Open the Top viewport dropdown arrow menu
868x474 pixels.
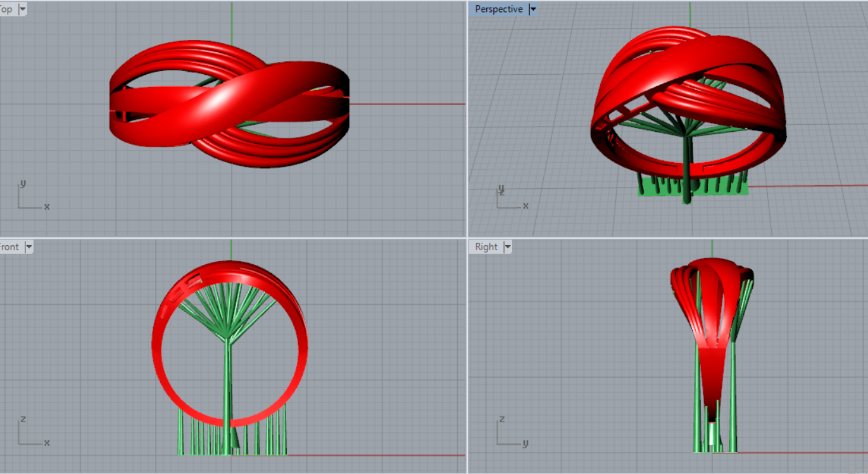[23, 9]
